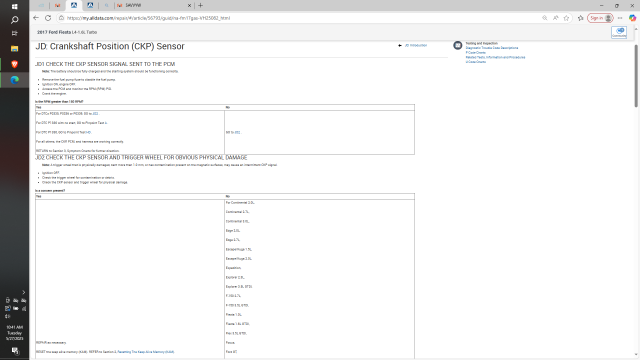This screenshot has width=640, height=360.
Task: Click the Testing and Inspection round icon
Action: tap(458, 45)
